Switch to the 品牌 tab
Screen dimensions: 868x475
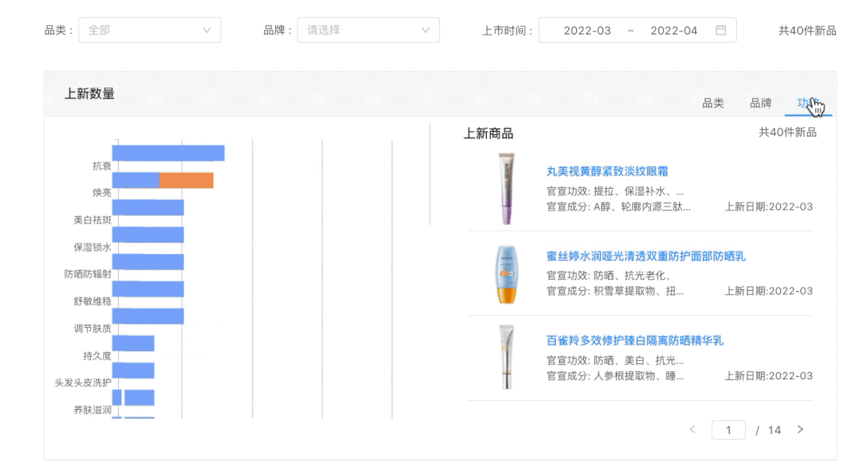point(760,103)
